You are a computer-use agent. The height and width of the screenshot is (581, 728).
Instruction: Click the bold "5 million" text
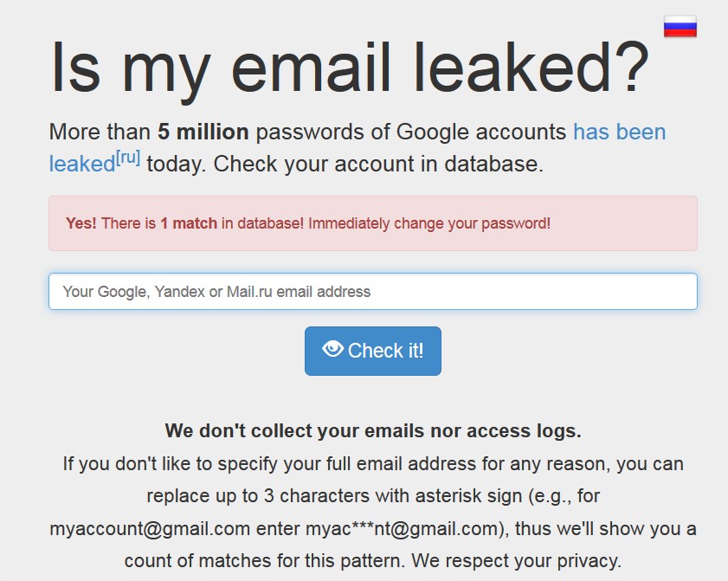pos(203,132)
